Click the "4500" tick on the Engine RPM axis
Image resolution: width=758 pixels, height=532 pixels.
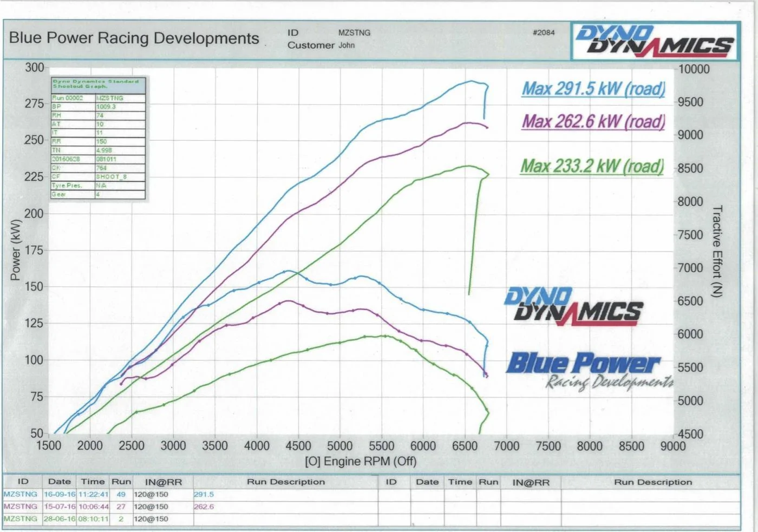298,446
